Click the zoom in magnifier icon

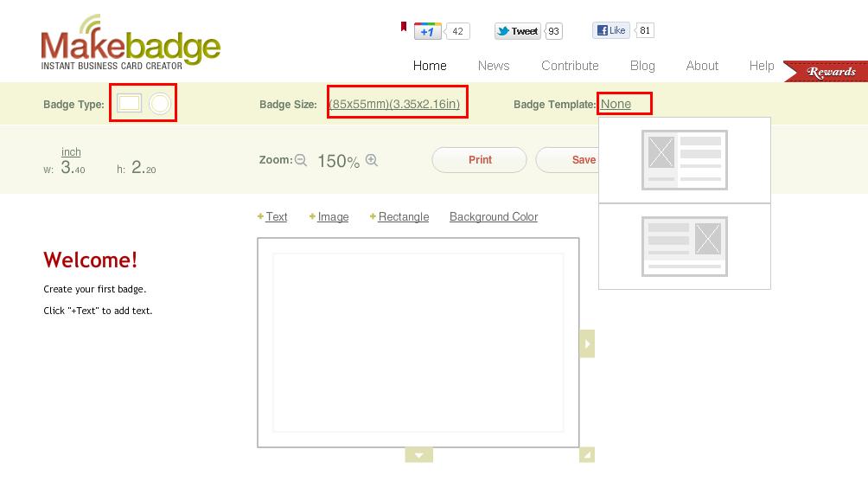[x=372, y=160]
